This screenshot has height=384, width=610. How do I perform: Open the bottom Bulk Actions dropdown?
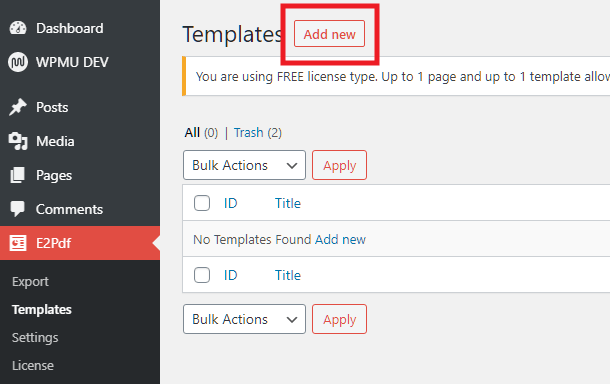pos(244,319)
